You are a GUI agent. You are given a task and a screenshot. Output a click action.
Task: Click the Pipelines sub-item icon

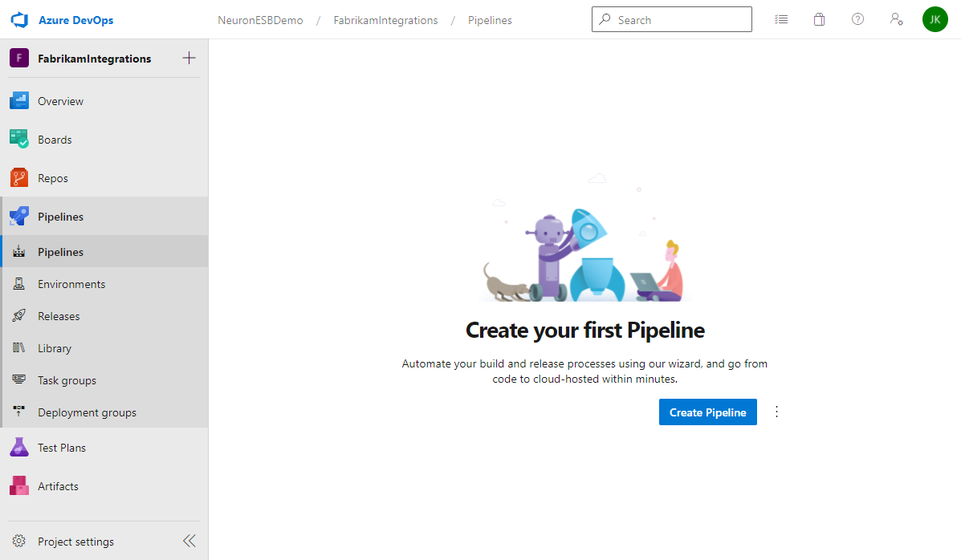(19, 252)
